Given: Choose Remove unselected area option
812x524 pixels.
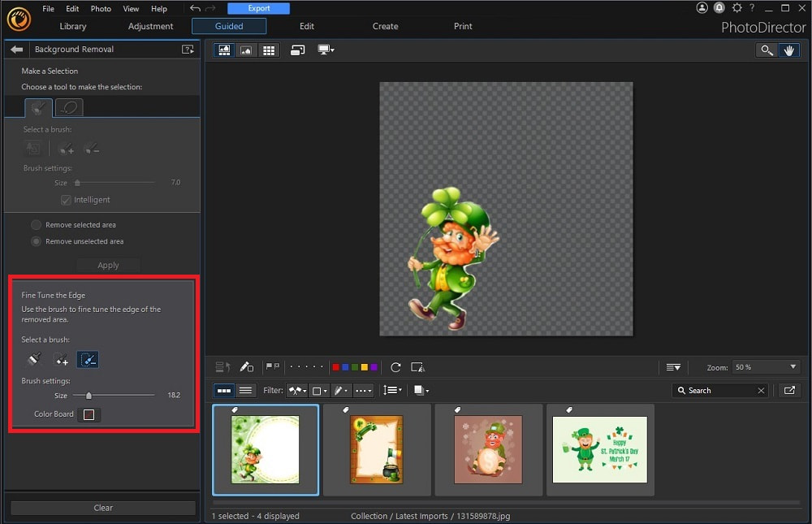Looking at the screenshot, I should pyautogui.click(x=36, y=241).
